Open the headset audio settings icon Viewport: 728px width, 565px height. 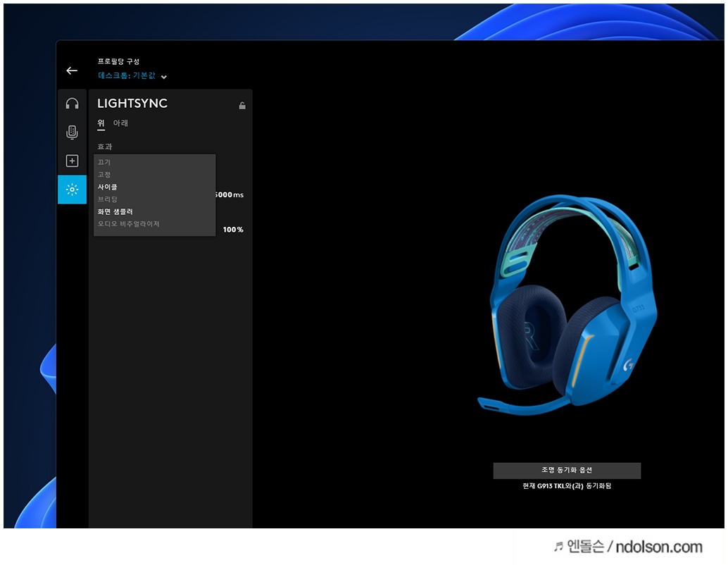click(x=72, y=104)
